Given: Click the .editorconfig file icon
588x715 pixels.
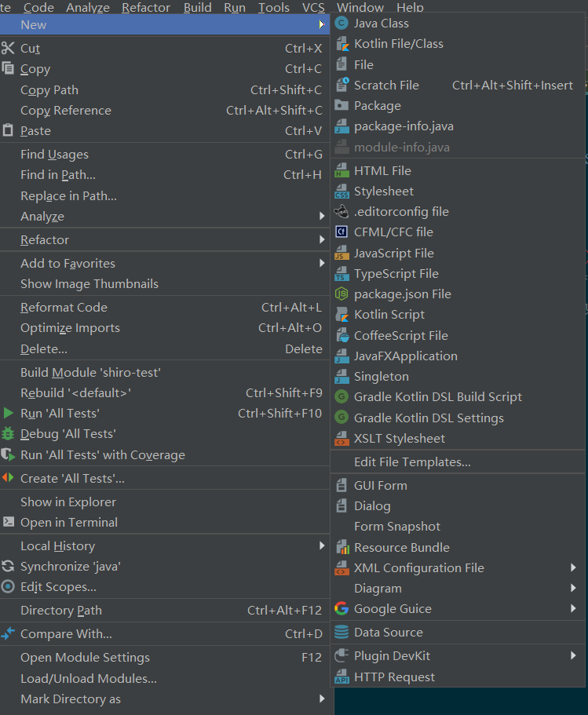Looking at the screenshot, I should (341, 212).
